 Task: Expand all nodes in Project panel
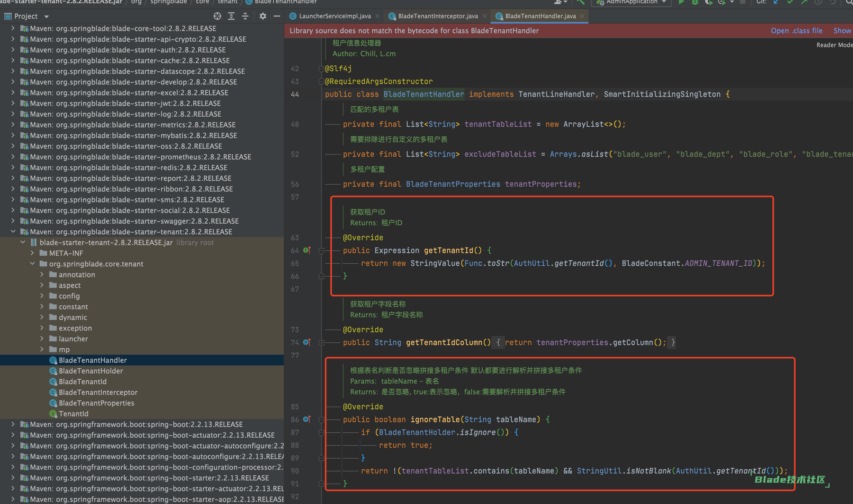pos(231,16)
